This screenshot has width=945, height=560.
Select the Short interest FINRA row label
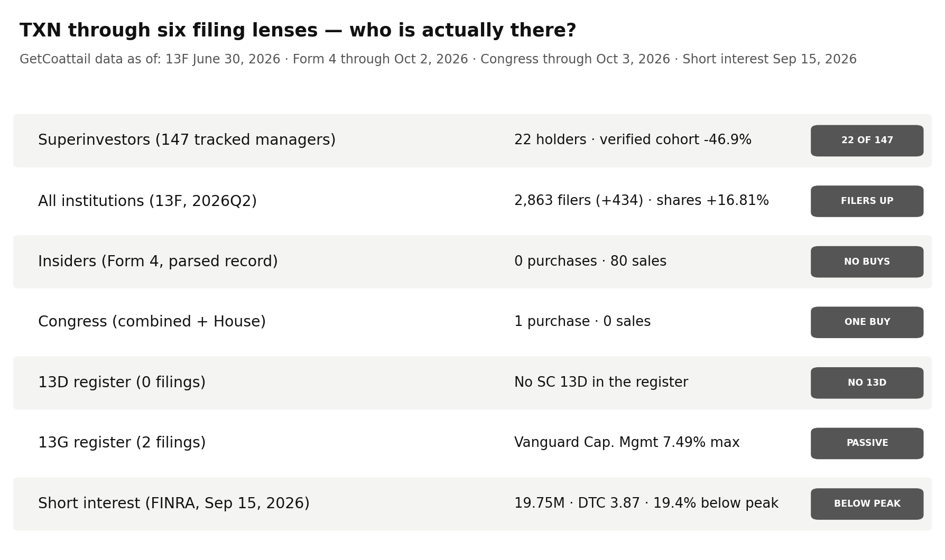(x=174, y=503)
